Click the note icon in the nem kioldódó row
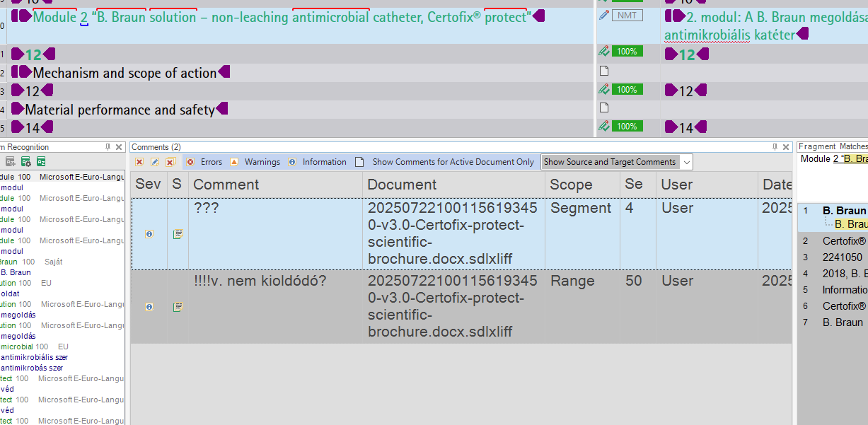Screen dimensions: 868x425 pyautogui.click(x=178, y=307)
